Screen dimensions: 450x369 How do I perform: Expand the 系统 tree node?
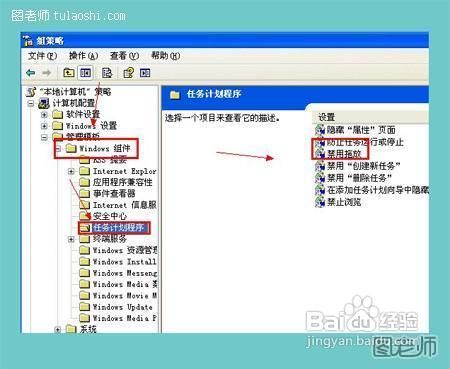tap(58, 329)
